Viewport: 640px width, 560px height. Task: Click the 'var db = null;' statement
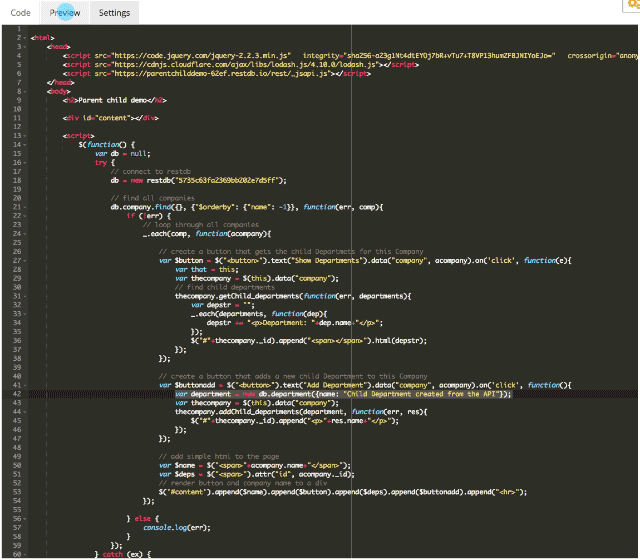coord(123,154)
